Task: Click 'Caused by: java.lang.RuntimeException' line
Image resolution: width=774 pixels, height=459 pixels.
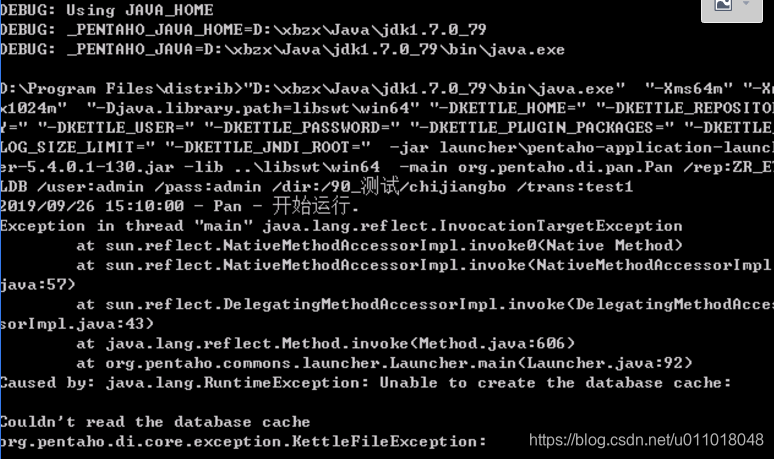Action: coord(184,383)
